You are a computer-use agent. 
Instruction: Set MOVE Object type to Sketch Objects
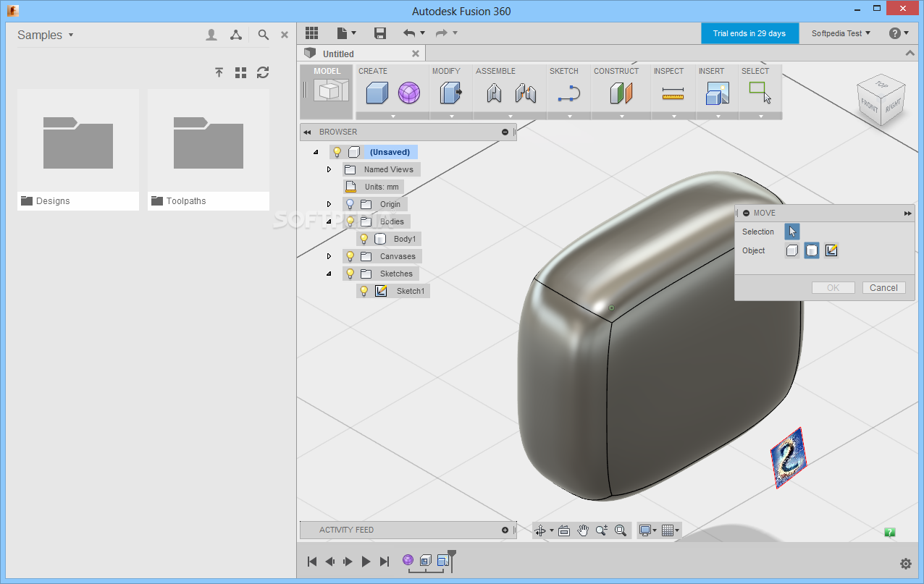tap(831, 250)
